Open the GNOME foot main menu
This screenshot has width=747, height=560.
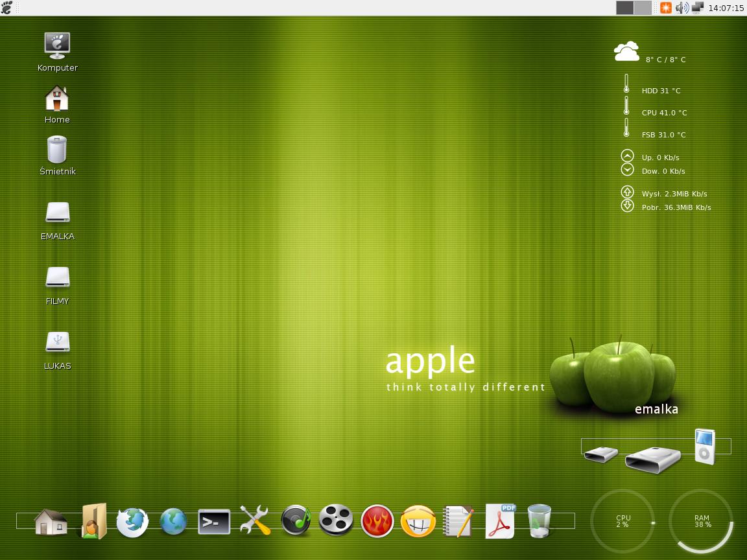(7, 8)
